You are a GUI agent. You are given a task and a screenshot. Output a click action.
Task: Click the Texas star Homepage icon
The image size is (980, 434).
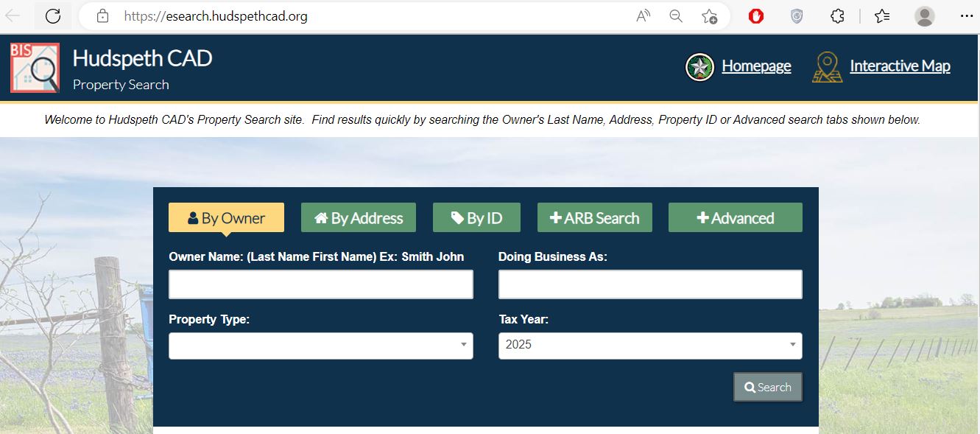click(x=699, y=67)
